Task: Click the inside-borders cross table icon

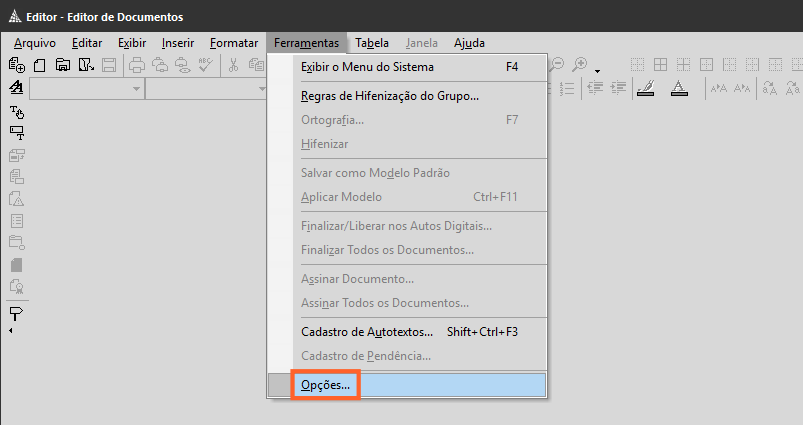Action: tap(683, 65)
